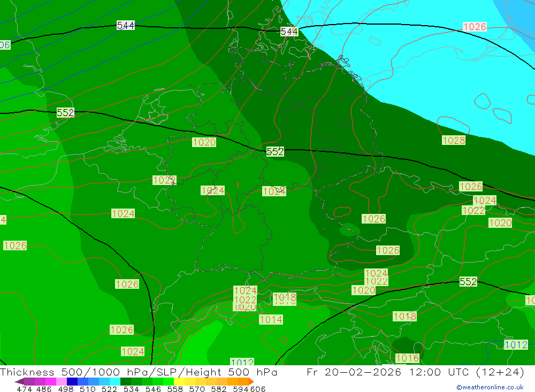Open the weatheronline.co.uk copyright link
This screenshot has width=535, height=392.
click(x=490, y=387)
